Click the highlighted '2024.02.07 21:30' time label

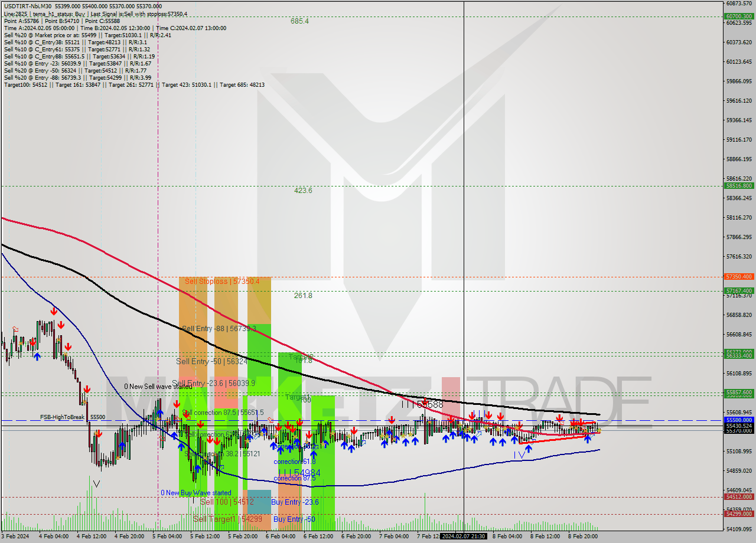464,537
